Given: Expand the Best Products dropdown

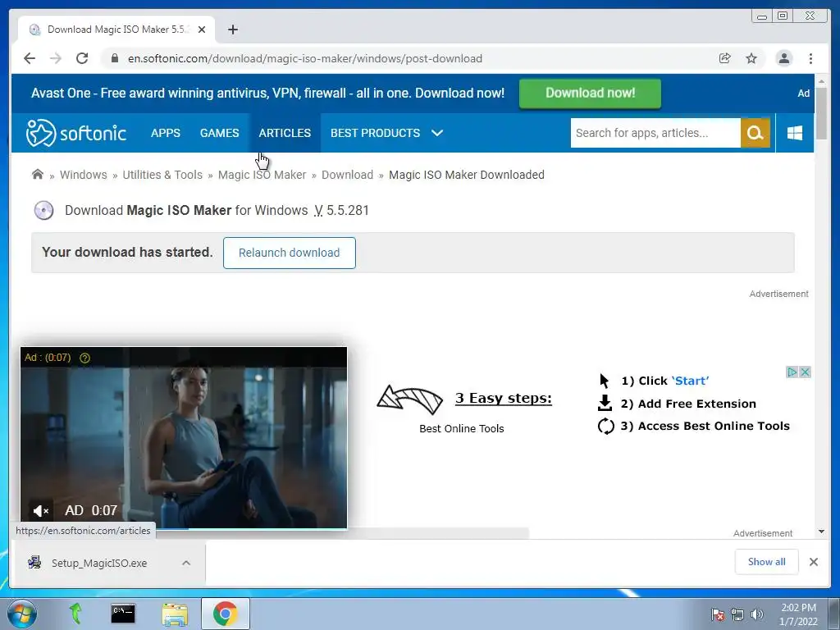Looking at the screenshot, I should tap(387, 133).
